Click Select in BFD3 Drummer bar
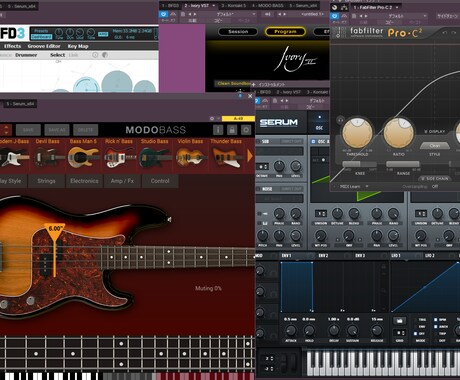This screenshot has width=460, height=380. [57, 55]
